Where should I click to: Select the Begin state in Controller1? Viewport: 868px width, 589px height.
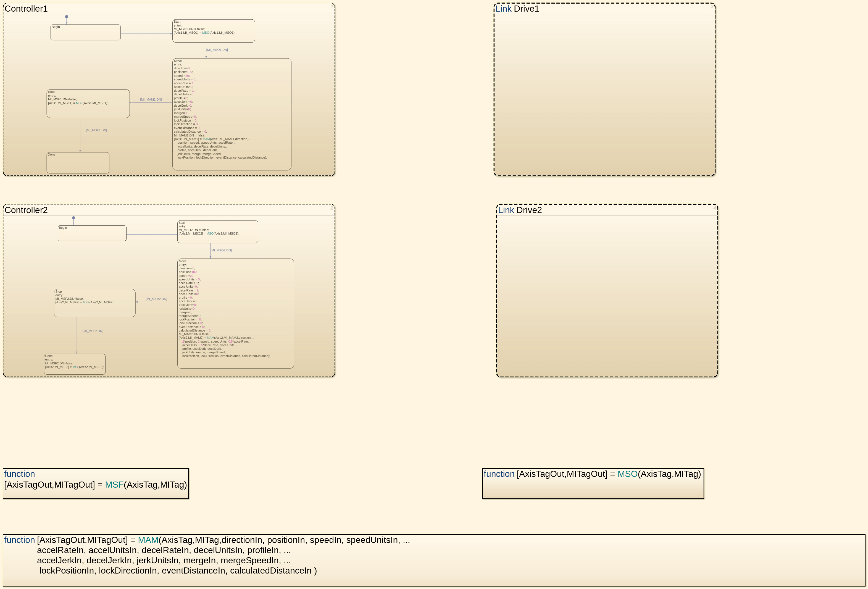(86, 33)
